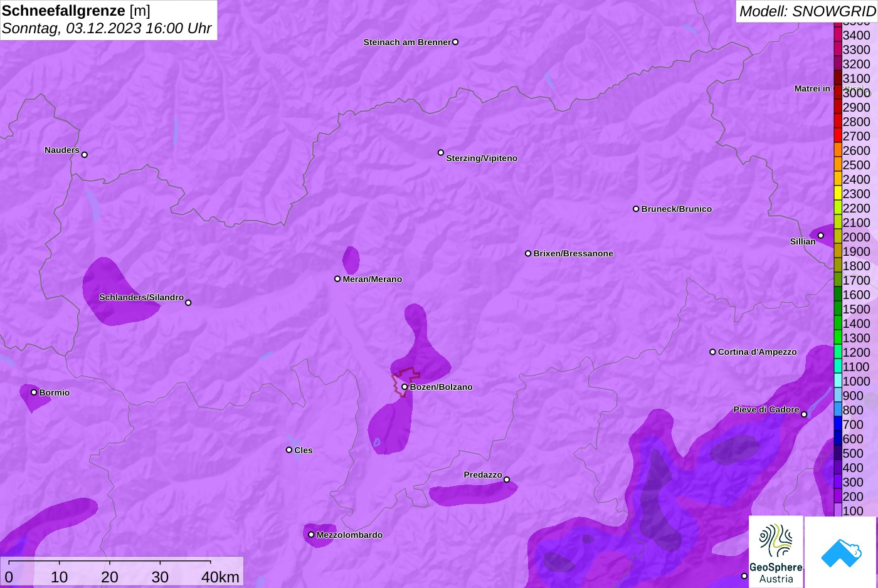
Task: Click the date Sonntag, 03.12.2023 16:00 Uhr
Action: pyautogui.click(x=107, y=28)
